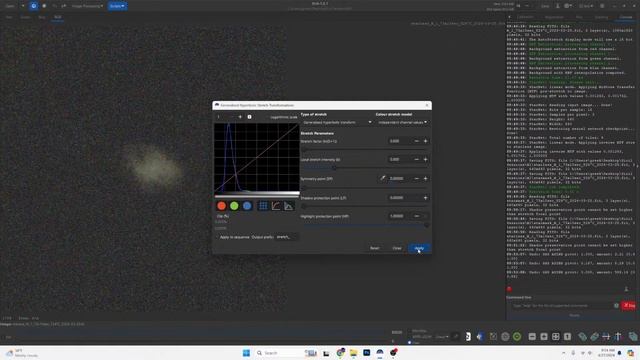Click the rotate right icon in bottom toolbar
The width and height of the screenshot is (640, 360).
[594, 337]
